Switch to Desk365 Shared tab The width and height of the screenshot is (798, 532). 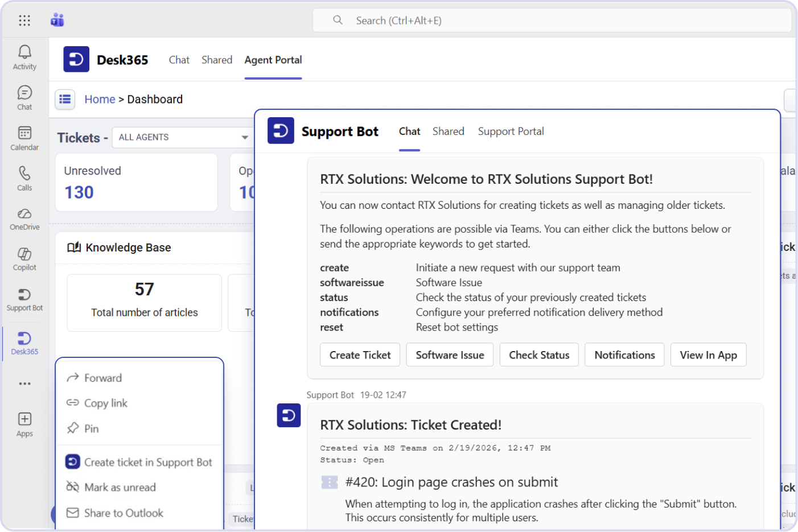pyautogui.click(x=217, y=60)
